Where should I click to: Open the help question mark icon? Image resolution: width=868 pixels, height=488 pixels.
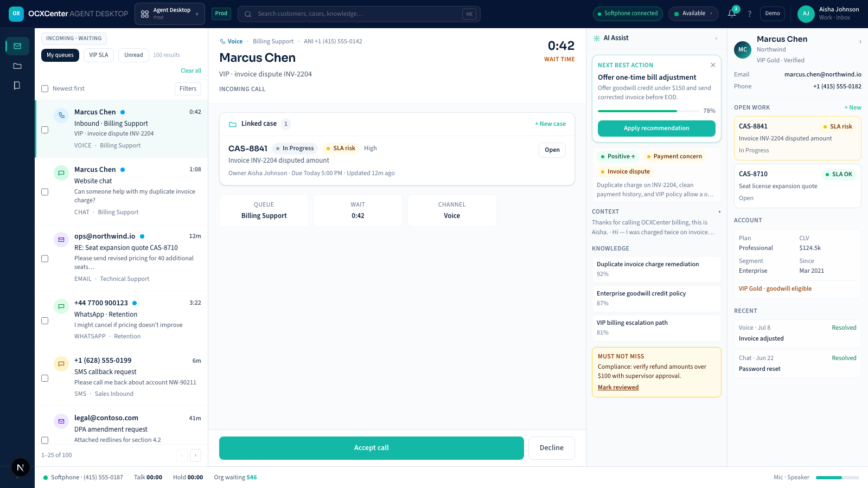pos(750,14)
